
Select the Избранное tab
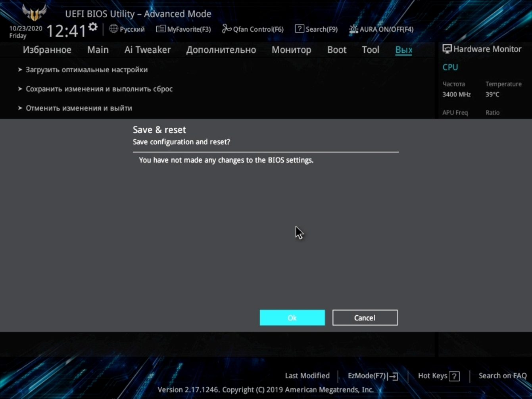coord(47,50)
